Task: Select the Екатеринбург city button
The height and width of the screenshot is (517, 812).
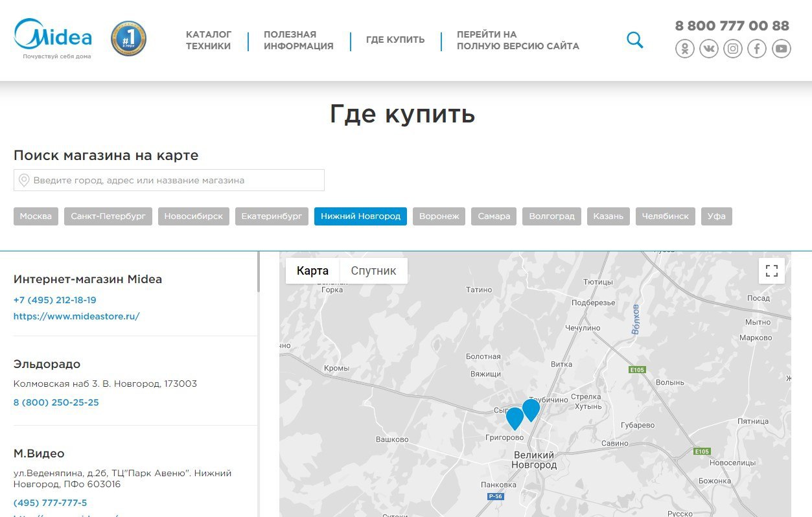Action: pyautogui.click(x=272, y=216)
